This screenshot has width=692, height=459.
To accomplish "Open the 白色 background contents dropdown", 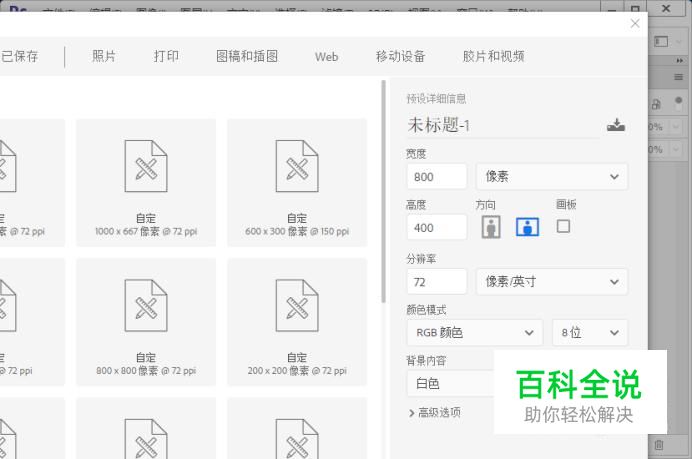I will [450, 384].
